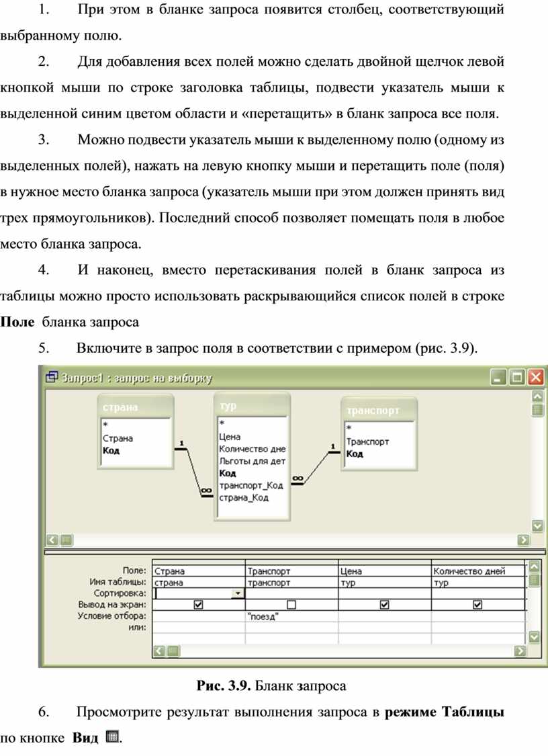Screen dimensions: 548x756
Task: Click the Сортировка: row label
Action: [x=120, y=593]
